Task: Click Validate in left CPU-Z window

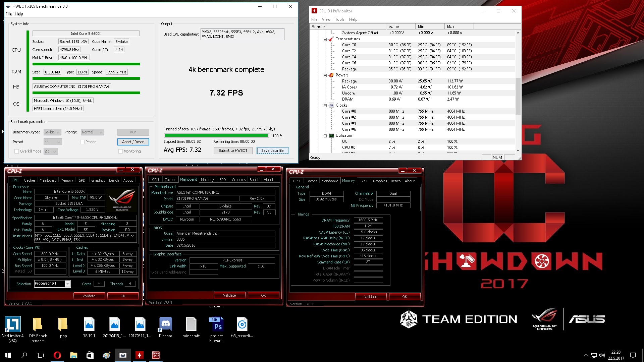Action: pos(89,296)
